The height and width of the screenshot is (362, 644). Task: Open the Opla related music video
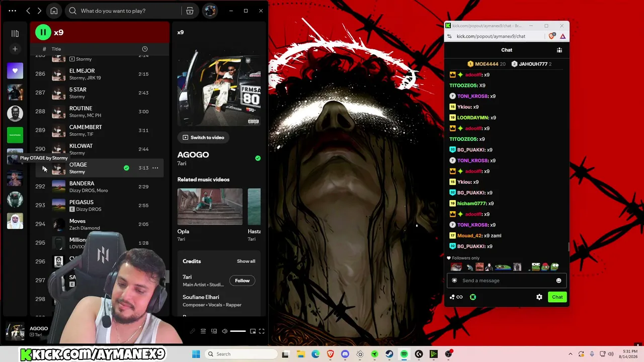click(x=210, y=207)
